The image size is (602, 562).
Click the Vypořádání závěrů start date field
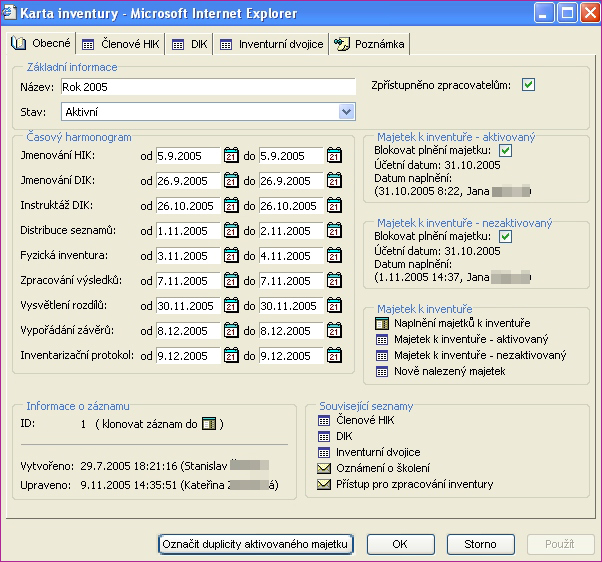click(187, 331)
